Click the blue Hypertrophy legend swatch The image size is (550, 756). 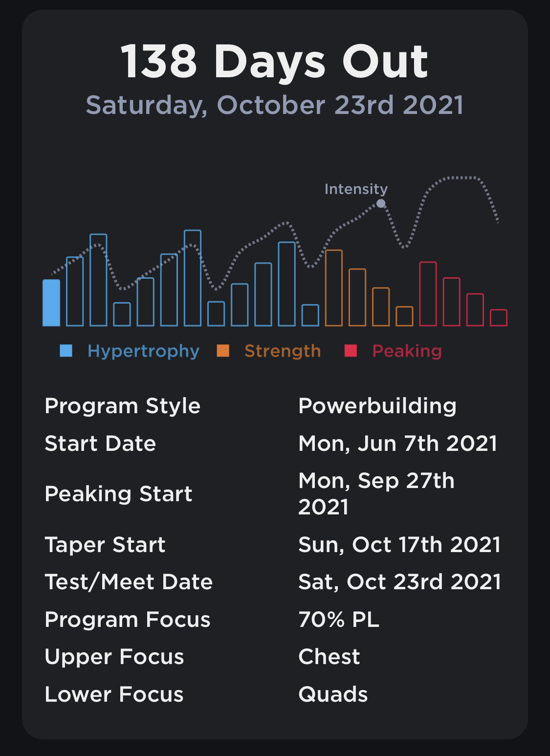(66, 351)
